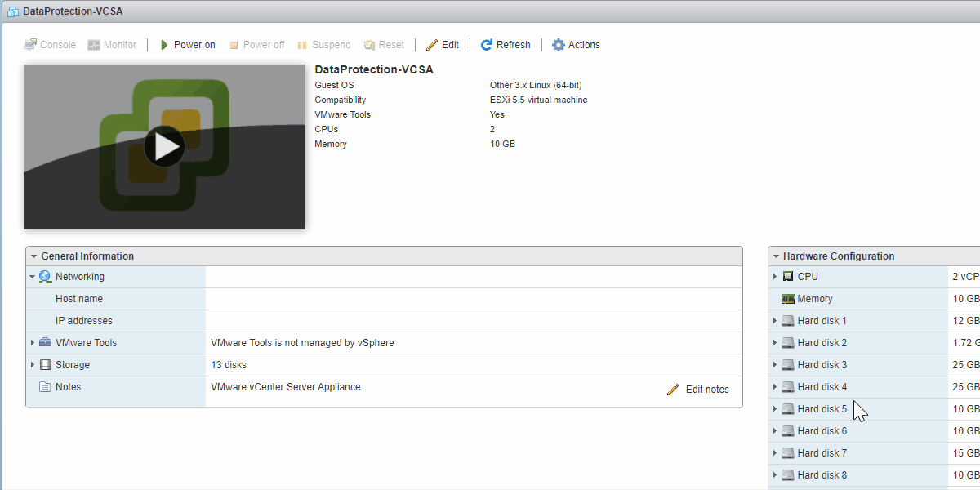Expand Hard disk 4 details
This screenshot has width=980, height=490.
click(775, 387)
